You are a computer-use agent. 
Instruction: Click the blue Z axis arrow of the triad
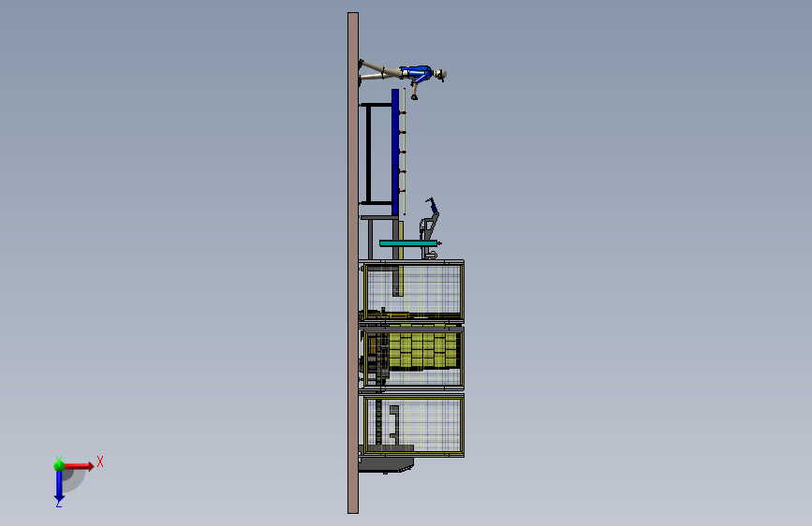click(59, 487)
